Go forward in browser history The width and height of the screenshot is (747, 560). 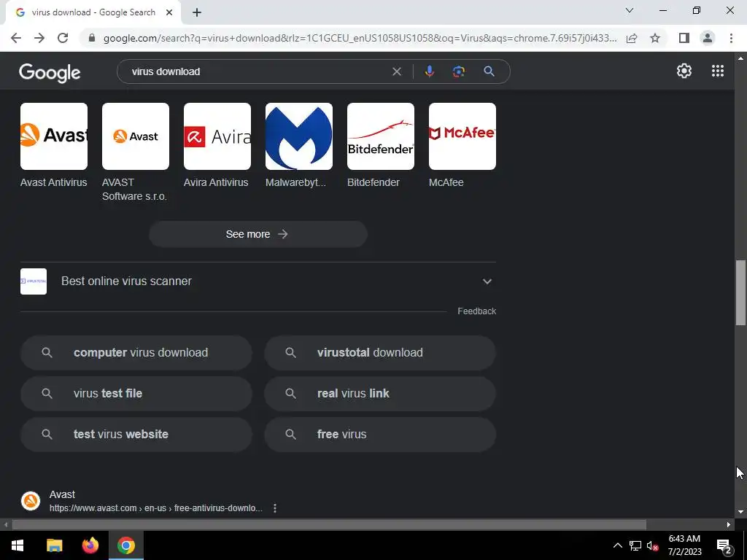click(x=39, y=38)
